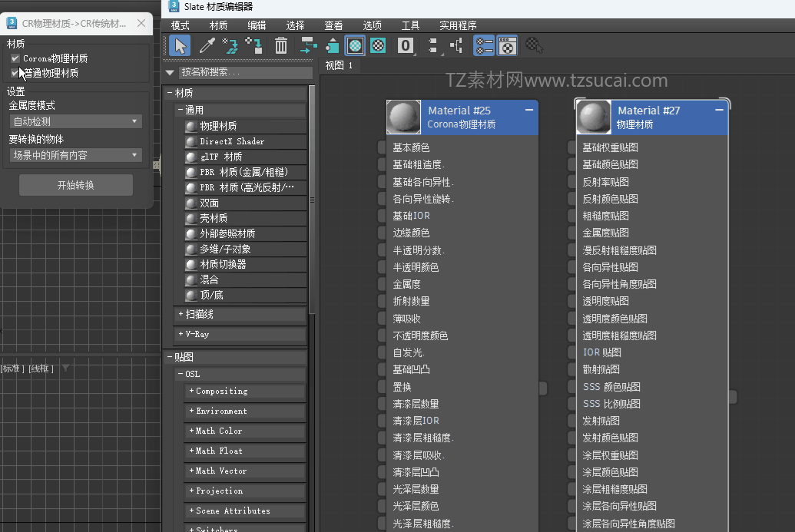The height and width of the screenshot is (532, 795).
Task: Open the 实用程序 menu
Action: coord(458,25)
